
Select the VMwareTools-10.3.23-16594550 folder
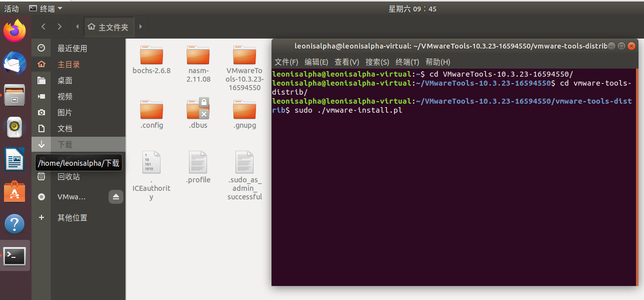point(244,68)
